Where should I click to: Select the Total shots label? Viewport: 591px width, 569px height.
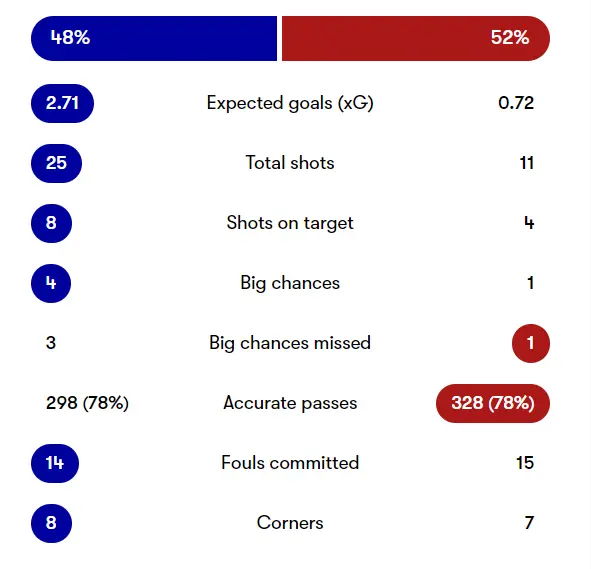click(x=290, y=163)
